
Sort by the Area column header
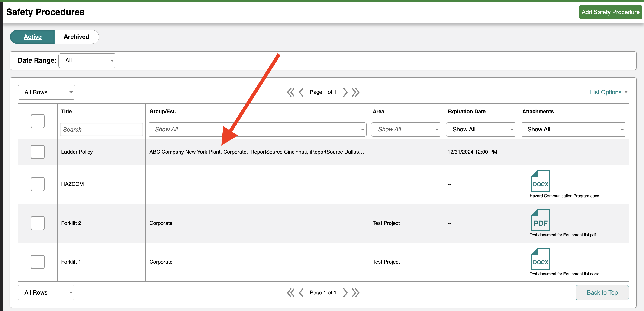click(378, 112)
